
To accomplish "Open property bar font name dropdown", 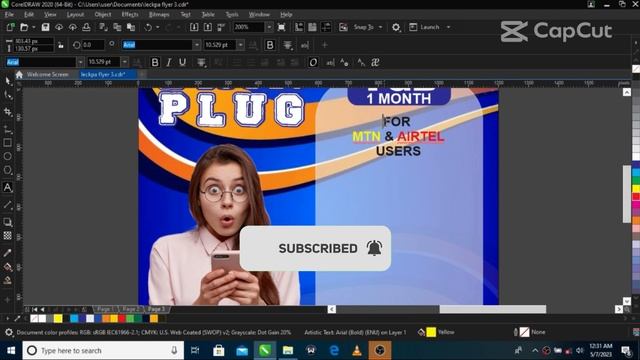I will [197, 45].
